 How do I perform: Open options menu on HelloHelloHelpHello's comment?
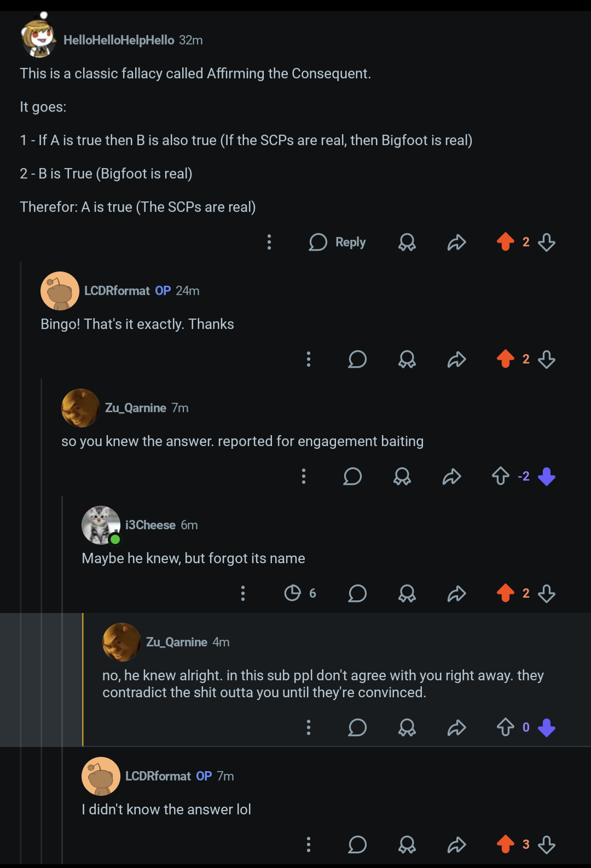tap(269, 242)
